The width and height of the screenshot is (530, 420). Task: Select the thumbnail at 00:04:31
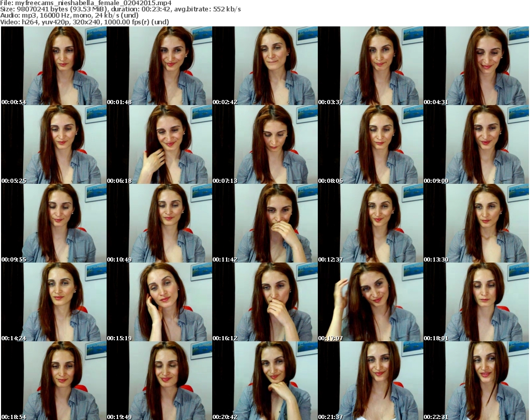point(476,66)
